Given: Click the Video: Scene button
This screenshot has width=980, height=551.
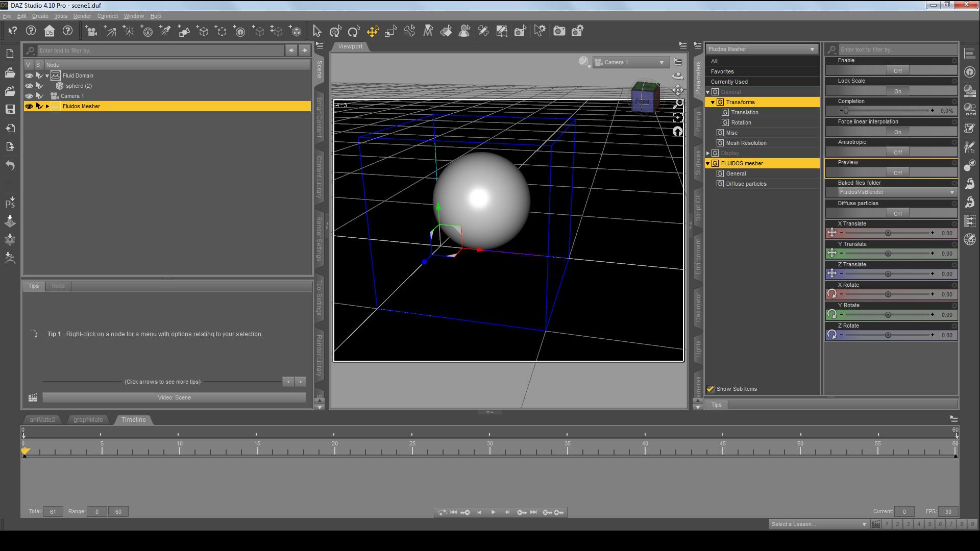Looking at the screenshot, I should point(174,397).
